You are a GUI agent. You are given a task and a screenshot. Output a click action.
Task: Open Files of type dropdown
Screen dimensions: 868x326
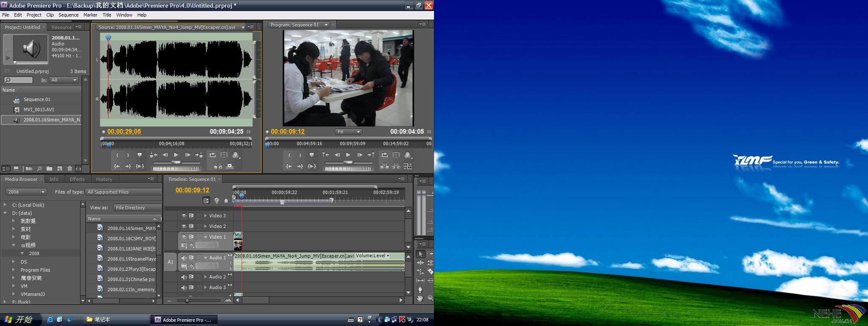tap(123, 192)
